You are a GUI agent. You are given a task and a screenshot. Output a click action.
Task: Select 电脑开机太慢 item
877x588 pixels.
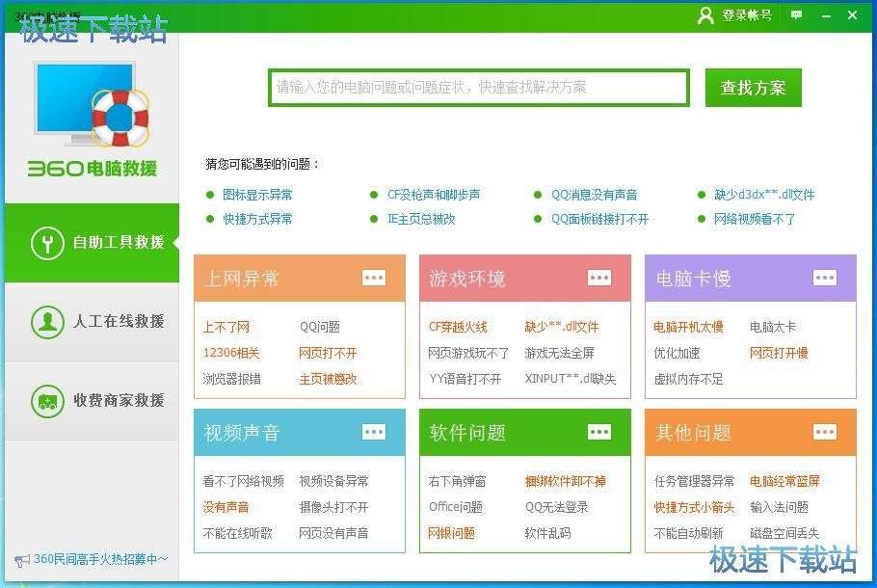coord(688,327)
